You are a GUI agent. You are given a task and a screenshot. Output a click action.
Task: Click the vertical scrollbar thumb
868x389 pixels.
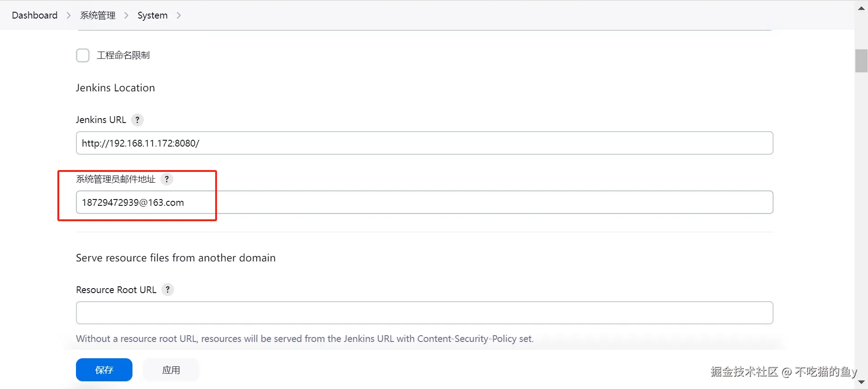[x=861, y=61]
